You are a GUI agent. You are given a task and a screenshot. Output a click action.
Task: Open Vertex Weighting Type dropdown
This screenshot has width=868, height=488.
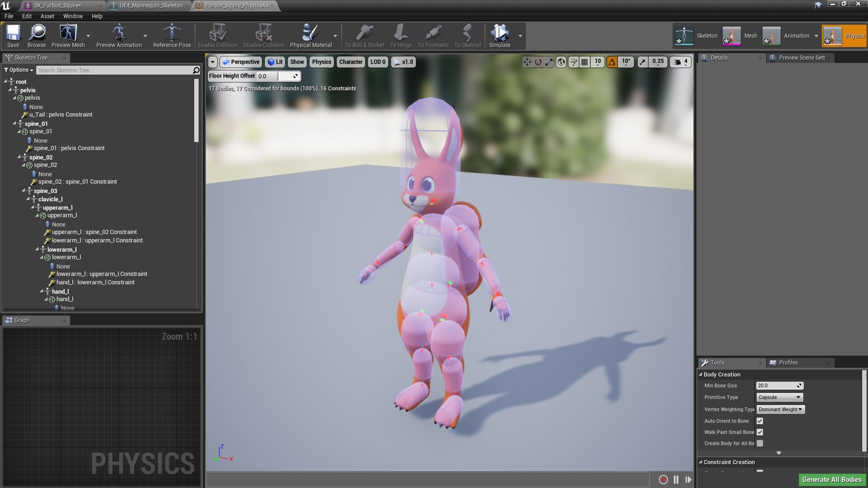tap(781, 409)
